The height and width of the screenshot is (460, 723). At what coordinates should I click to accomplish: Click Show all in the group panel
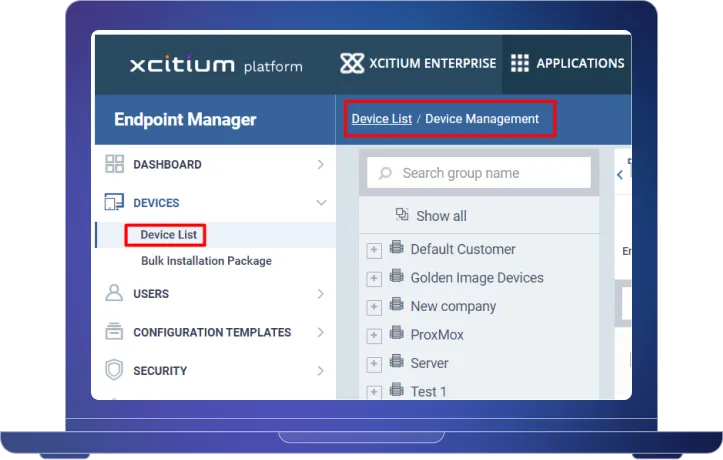pyautogui.click(x=441, y=216)
